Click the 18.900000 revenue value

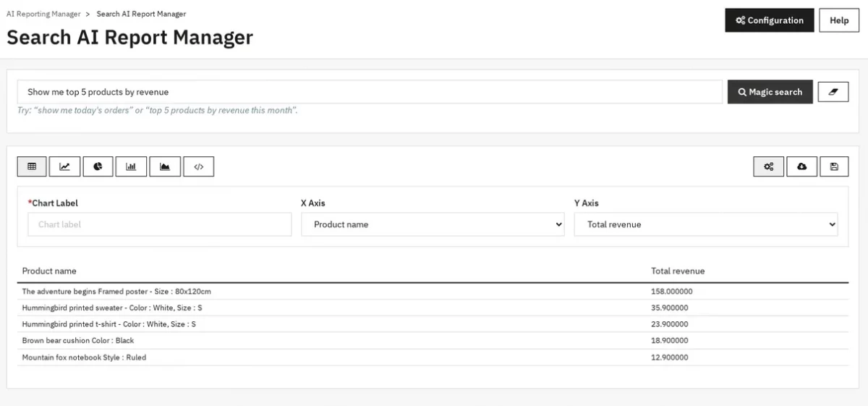coord(670,341)
